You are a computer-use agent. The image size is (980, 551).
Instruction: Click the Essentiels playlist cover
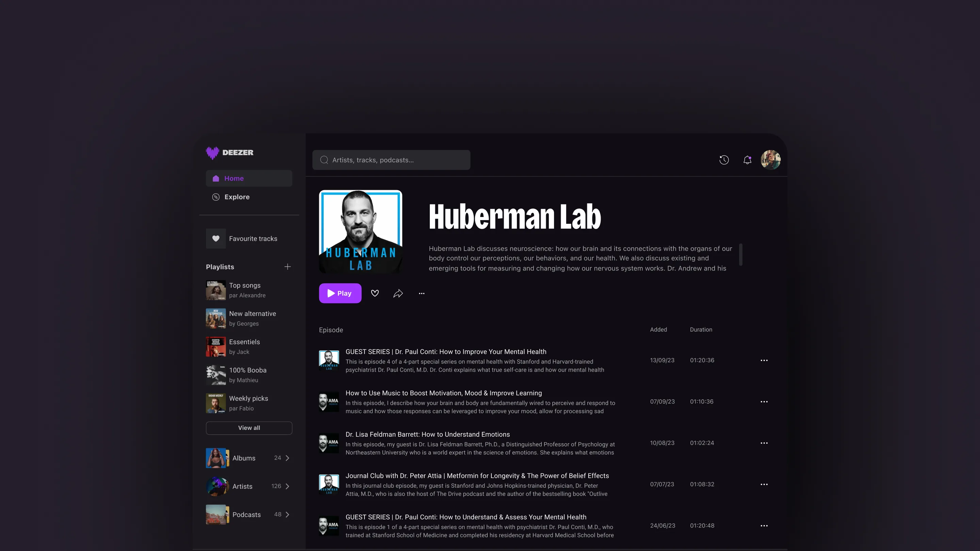coord(216,347)
